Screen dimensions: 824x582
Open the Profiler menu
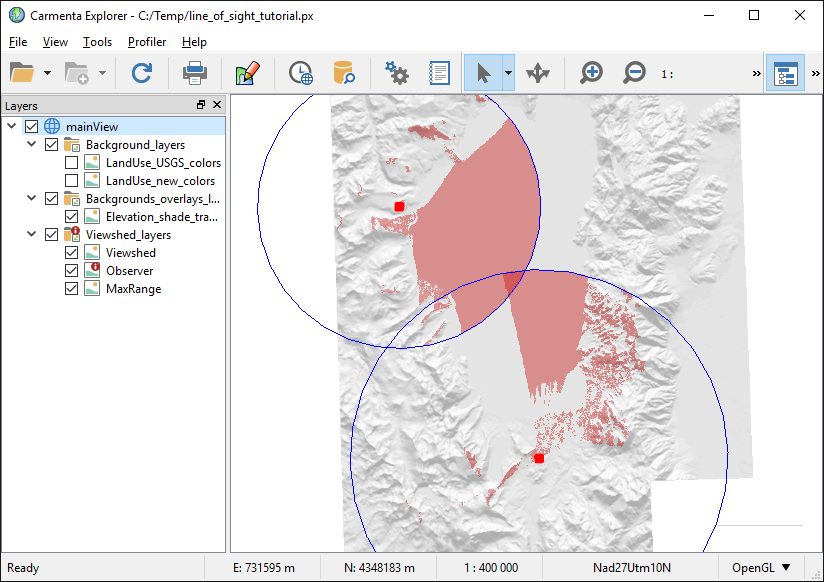pyautogui.click(x=147, y=42)
